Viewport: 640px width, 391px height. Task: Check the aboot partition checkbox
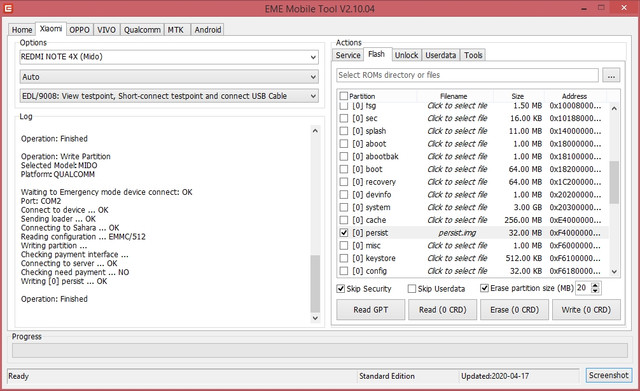[344, 144]
